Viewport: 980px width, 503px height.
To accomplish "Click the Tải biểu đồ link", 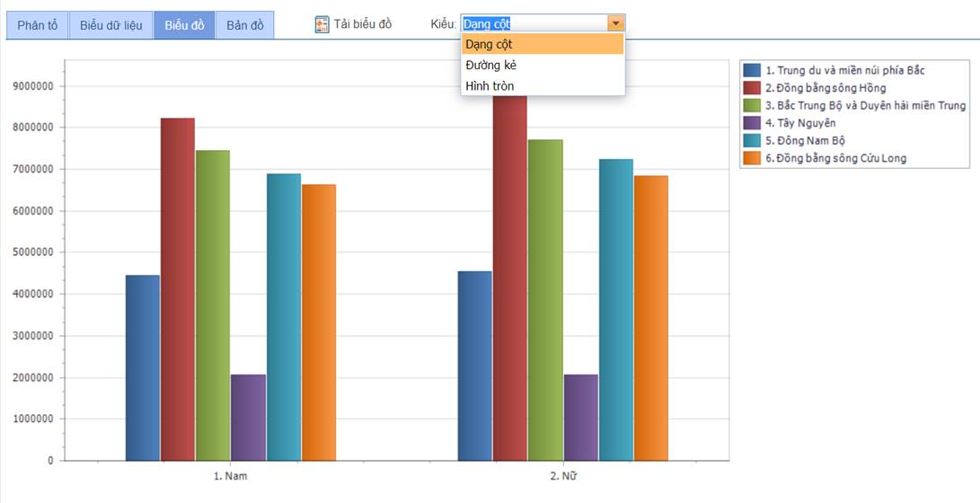I will (363, 24).
